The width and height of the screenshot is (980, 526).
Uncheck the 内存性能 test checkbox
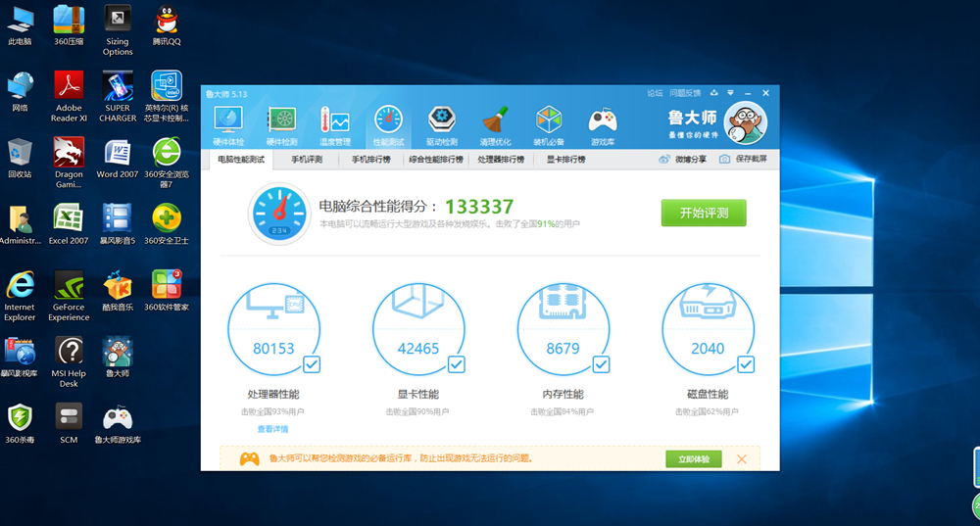[601, 364]
